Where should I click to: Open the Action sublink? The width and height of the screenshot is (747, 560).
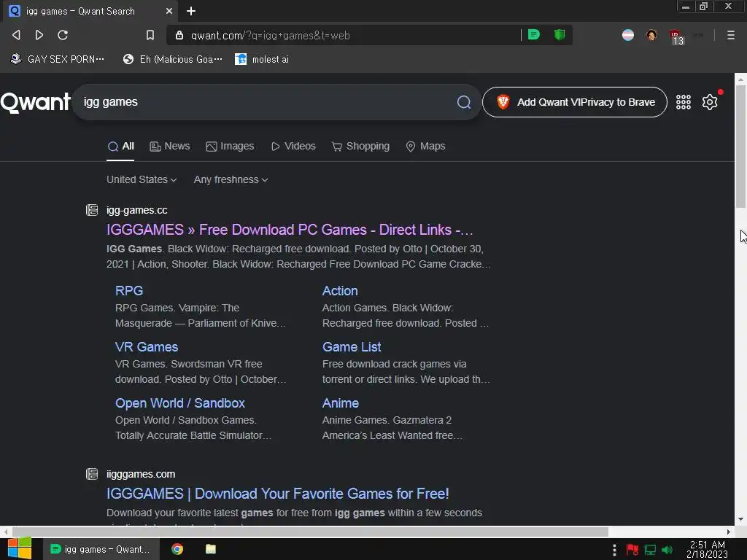click(340, 290)
